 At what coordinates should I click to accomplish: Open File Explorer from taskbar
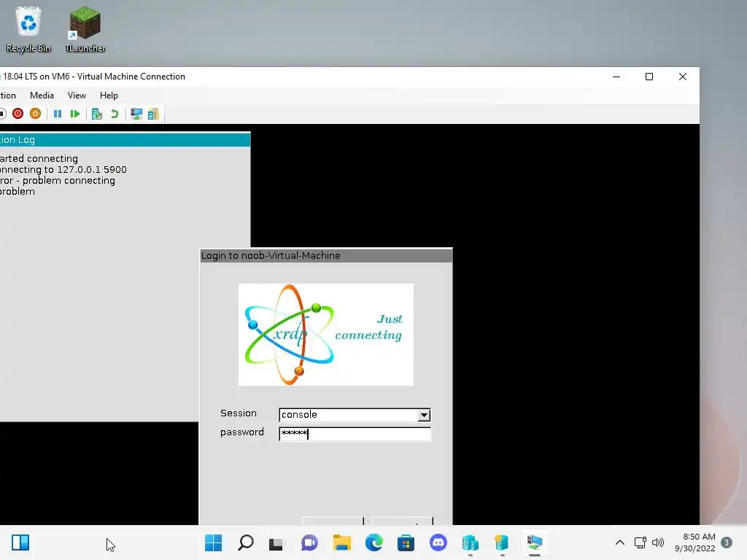pyautogui.click(x=341, y=542)
